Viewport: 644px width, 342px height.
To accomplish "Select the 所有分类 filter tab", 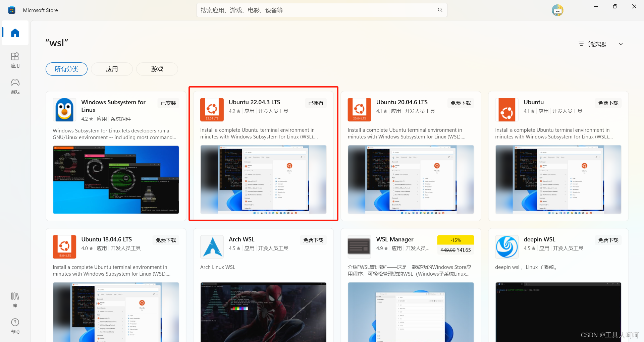I will (66, 69).
